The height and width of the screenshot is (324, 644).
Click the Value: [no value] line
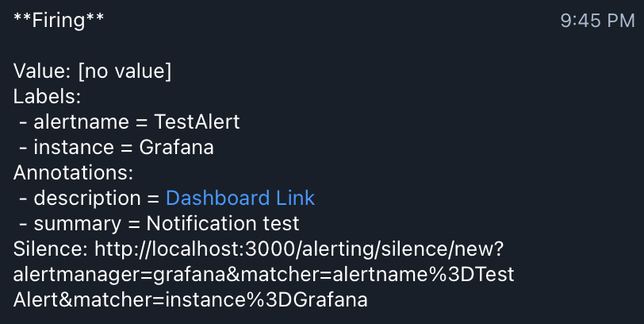93,71
